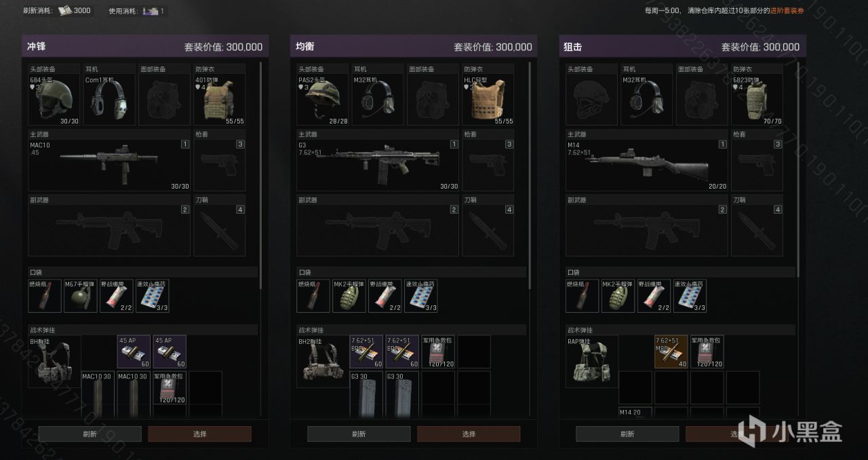Select the 均衡 loadout header

(x=414, y=47)
